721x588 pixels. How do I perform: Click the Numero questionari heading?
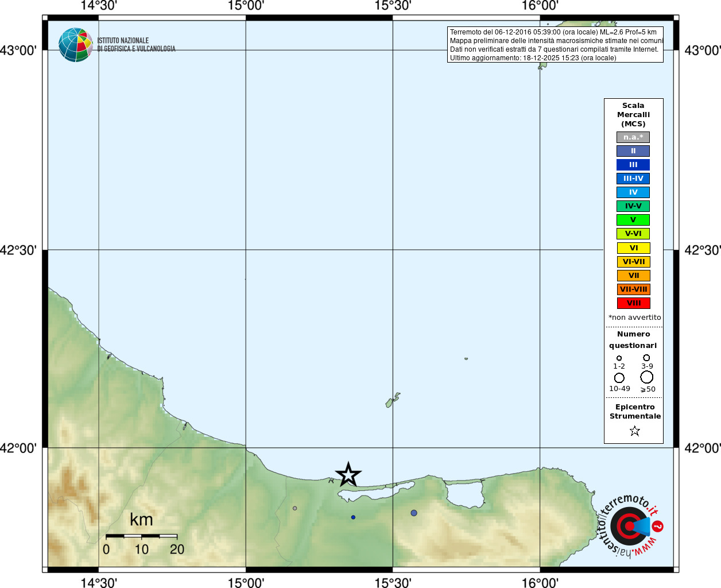(633, 340)
